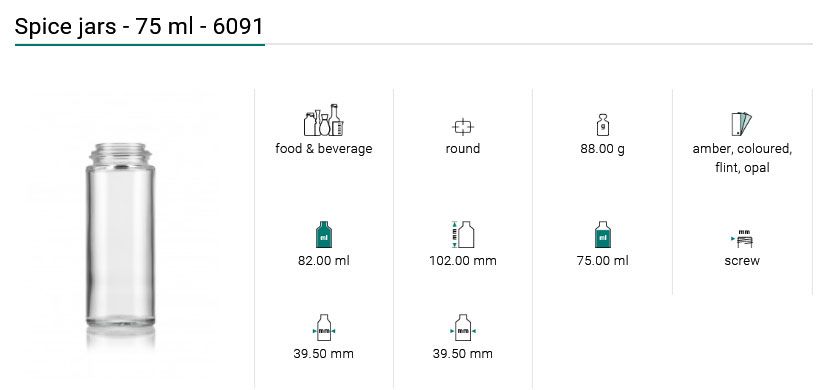Click the round shape crosshair icon

[x=463, y=127]
